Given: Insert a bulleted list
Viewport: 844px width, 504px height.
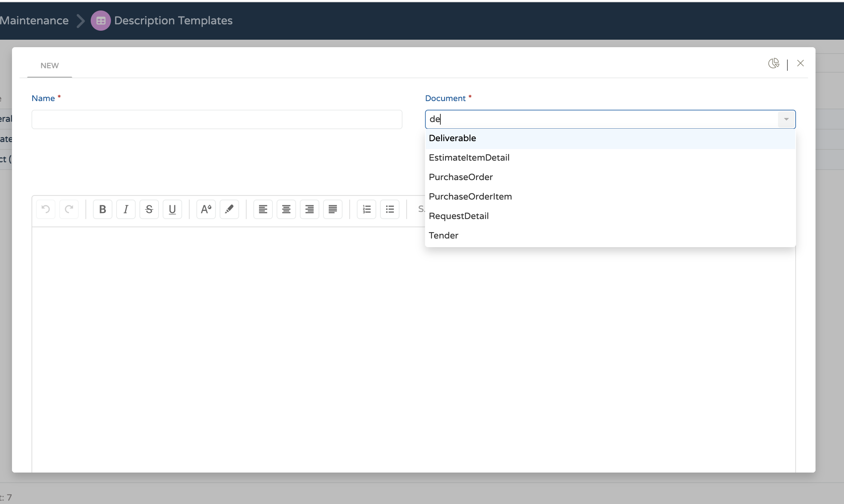Looking at the screenshot, I should 390,209.
